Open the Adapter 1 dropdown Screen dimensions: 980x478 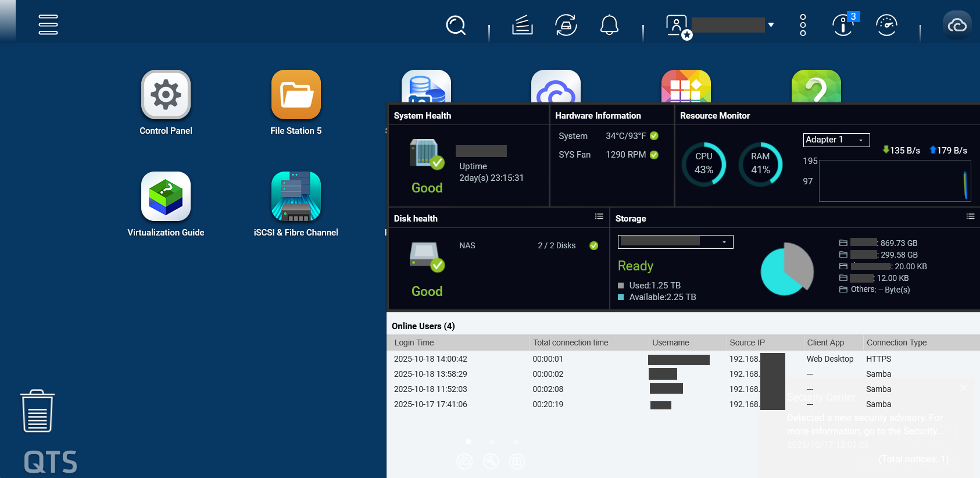coord(836,140)
